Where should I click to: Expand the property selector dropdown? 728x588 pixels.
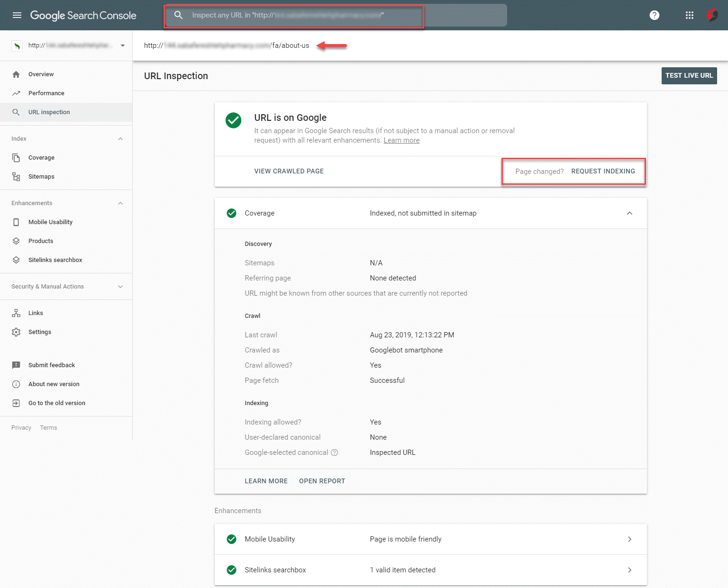123,45
